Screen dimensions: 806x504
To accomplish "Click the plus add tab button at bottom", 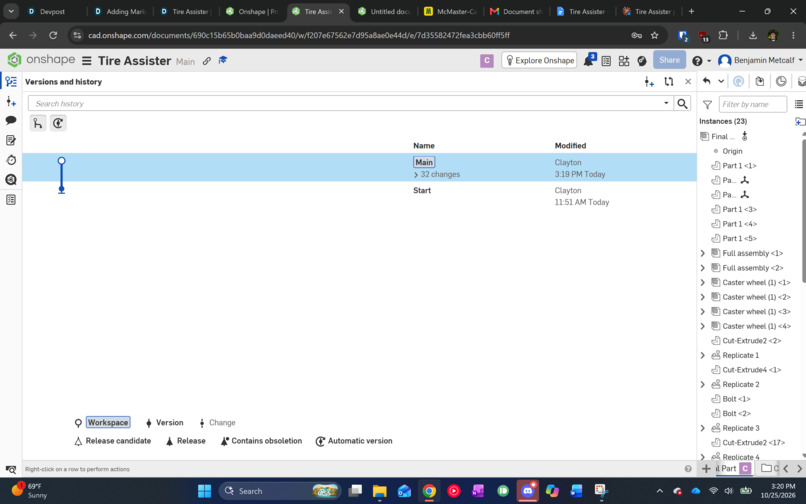I will point(706,469).
